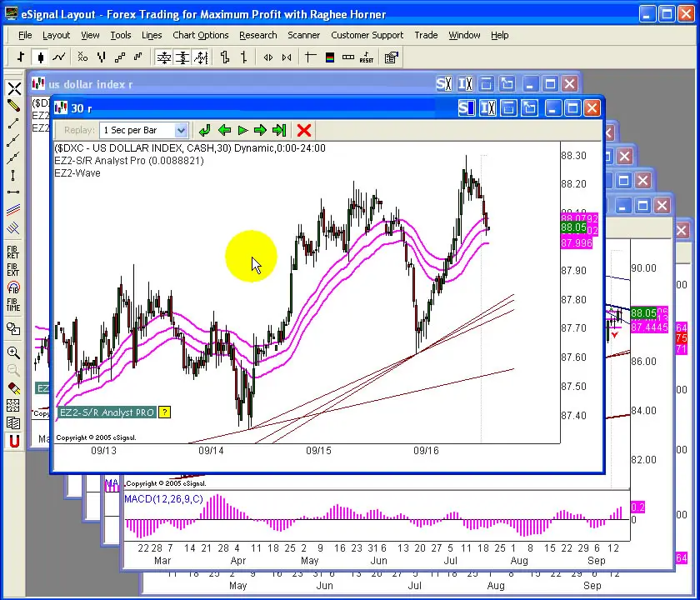This screenshot has height=600, width=700.
Task: Click the decrease bar spacing icon
Action: [243, 57]
